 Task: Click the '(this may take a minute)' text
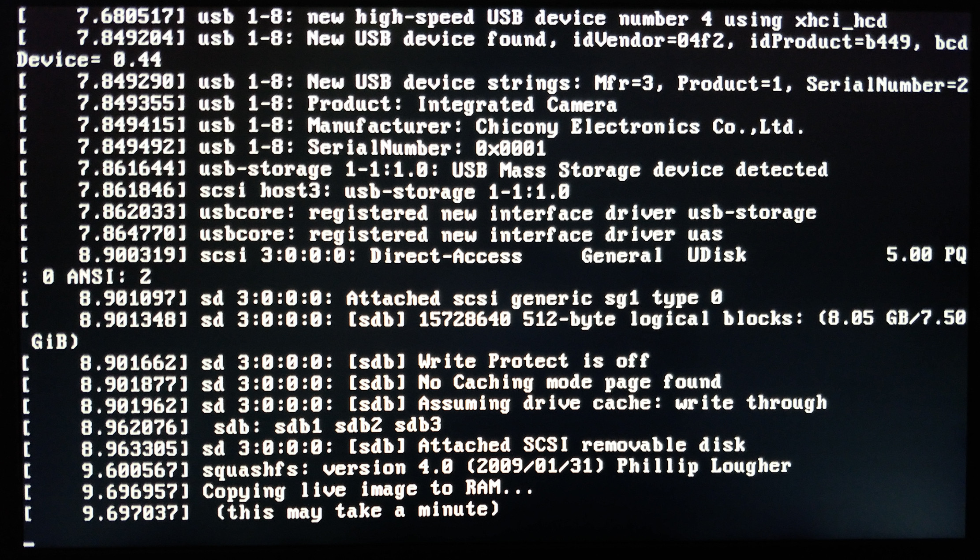(x=358, y=511)
